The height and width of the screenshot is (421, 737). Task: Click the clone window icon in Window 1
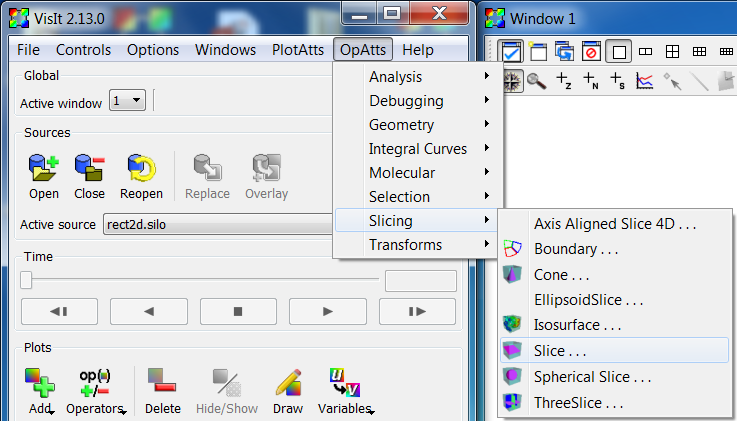pyautogui.click(x=564, y=51)
